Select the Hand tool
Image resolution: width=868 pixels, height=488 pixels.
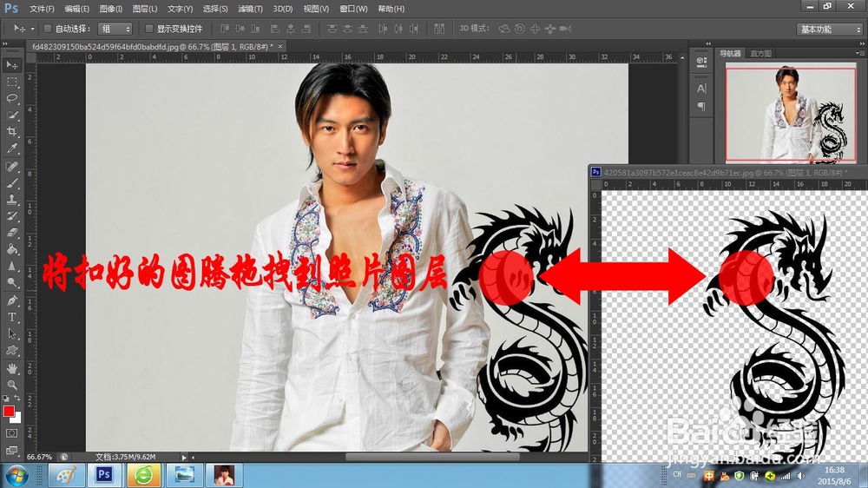click(x=11, y=368)
